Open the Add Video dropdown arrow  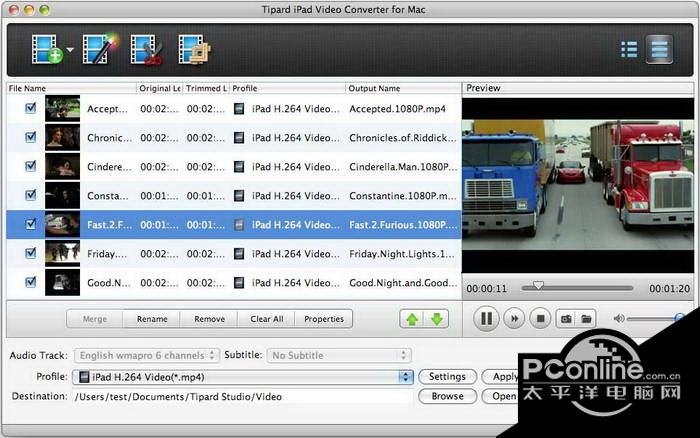(70, 49)
